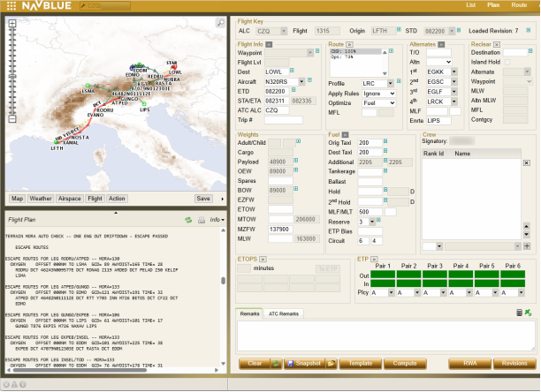Screen dimensions: 541x392
Task: Click the Weather map button
Action: 41,199
